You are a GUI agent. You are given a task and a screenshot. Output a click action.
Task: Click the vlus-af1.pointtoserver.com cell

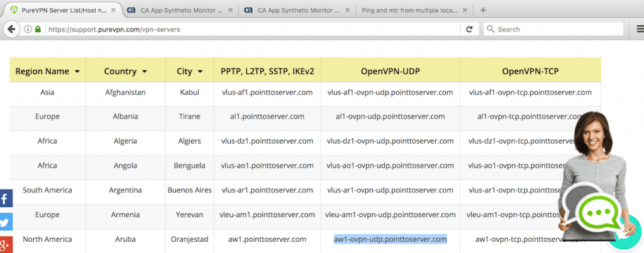point(267,93)
